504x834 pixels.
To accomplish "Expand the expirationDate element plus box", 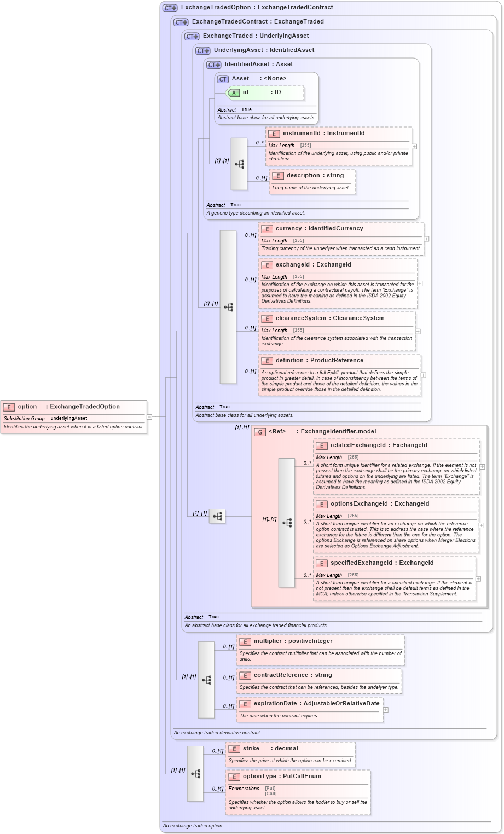I will (x=385, y=710).
